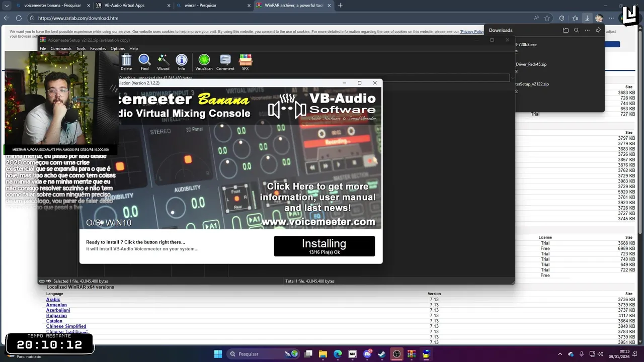The image size is (644, 362).
Task: Click the Voicemeeter banner info link
Action: point(318,204)
